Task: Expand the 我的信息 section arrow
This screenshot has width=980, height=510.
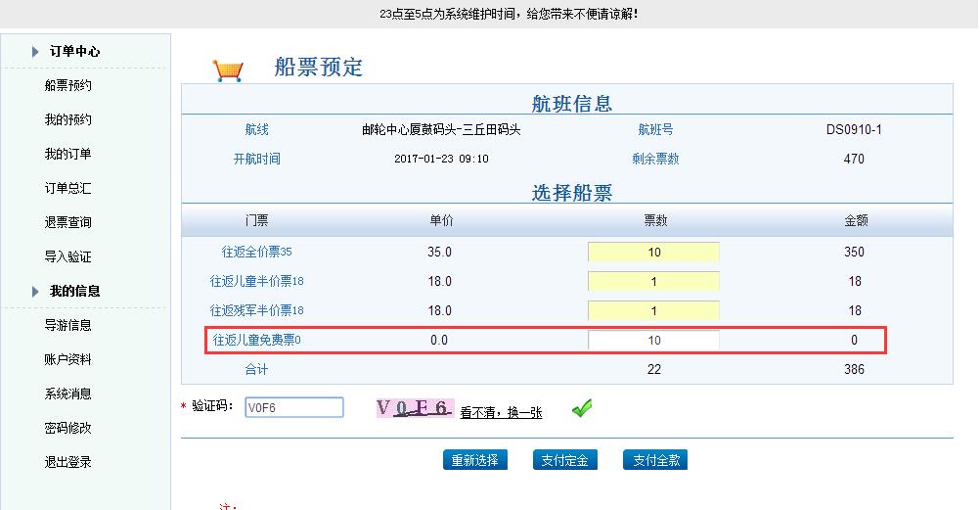Action: pyautogui.click(x=35, y=291)
